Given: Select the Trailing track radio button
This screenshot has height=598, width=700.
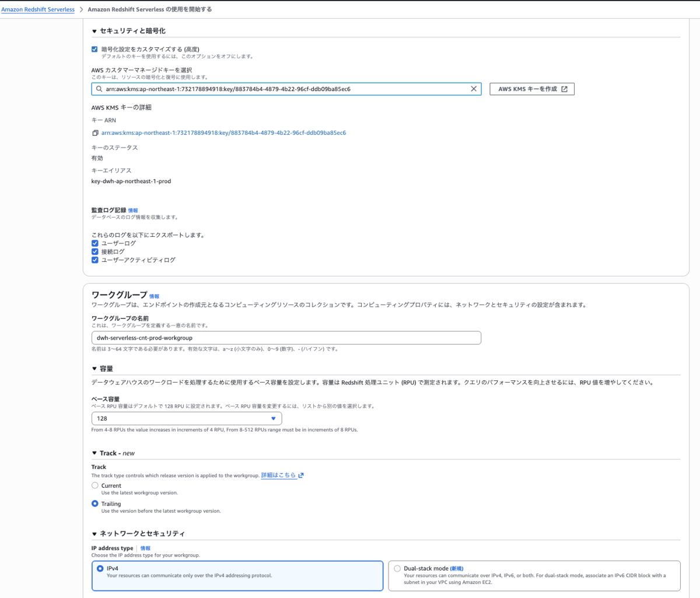Looking at the screenshot, I should [x=95, y=503].
